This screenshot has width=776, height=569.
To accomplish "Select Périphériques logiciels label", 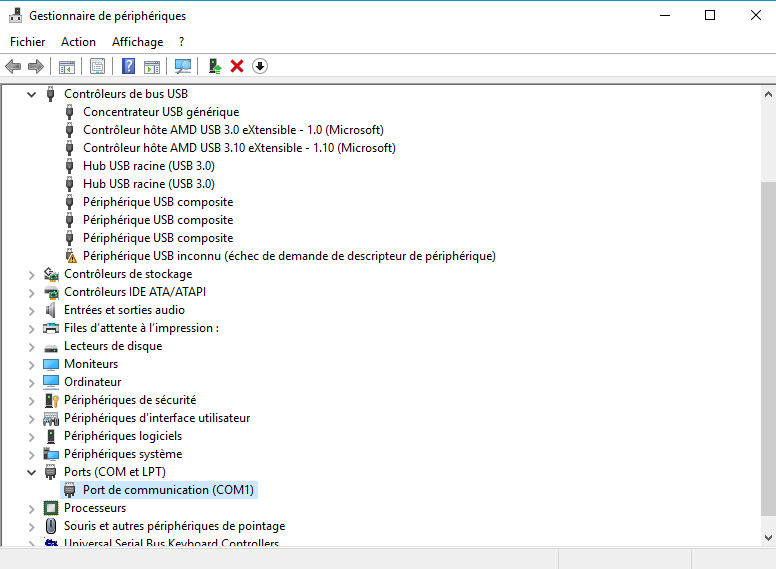I will pos(123,436).
